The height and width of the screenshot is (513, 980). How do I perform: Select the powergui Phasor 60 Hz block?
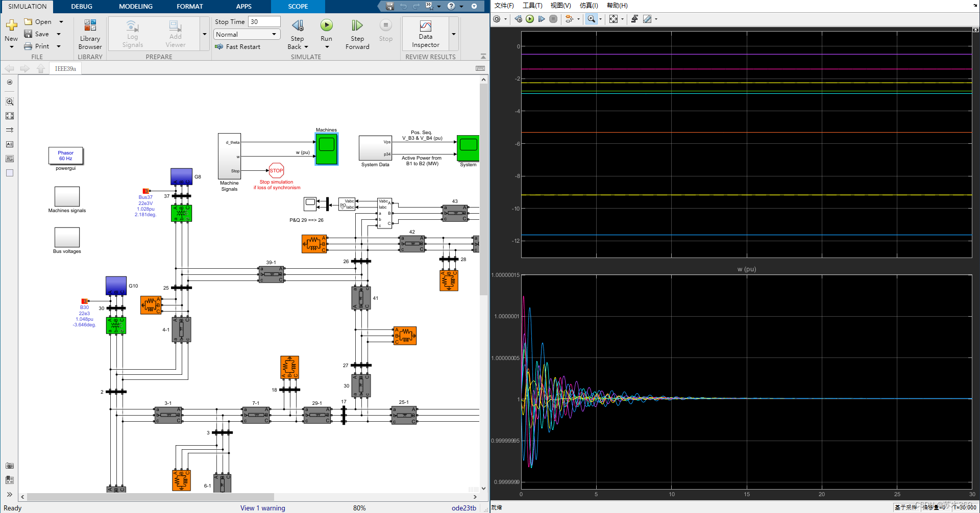click(66, 156)
